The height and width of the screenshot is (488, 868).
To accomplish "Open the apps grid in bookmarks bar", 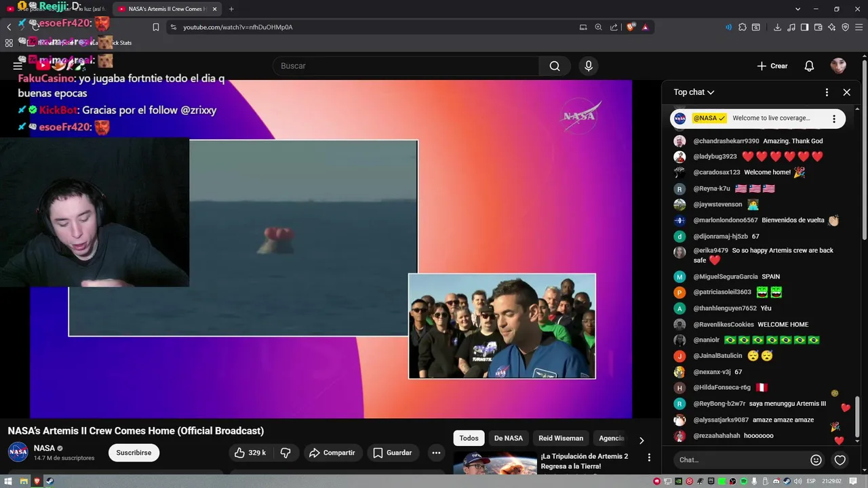I will point(9,43).
